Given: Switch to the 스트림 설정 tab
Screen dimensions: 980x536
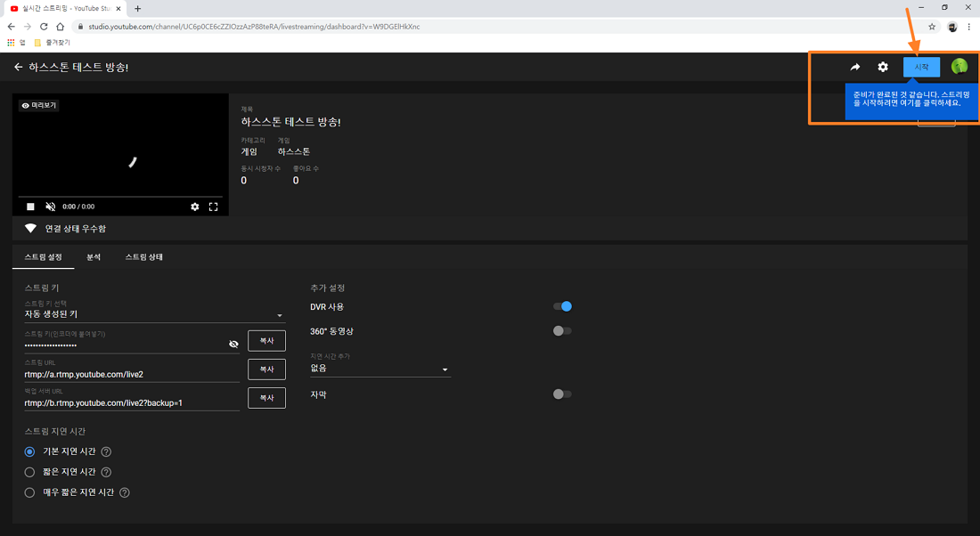Looking at the screenshot, I should (x=43, y=257).
